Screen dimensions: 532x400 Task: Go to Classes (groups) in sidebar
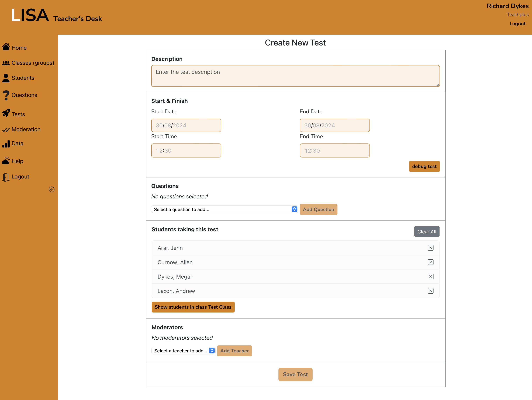pyautogui.click(x=33, y=63)
